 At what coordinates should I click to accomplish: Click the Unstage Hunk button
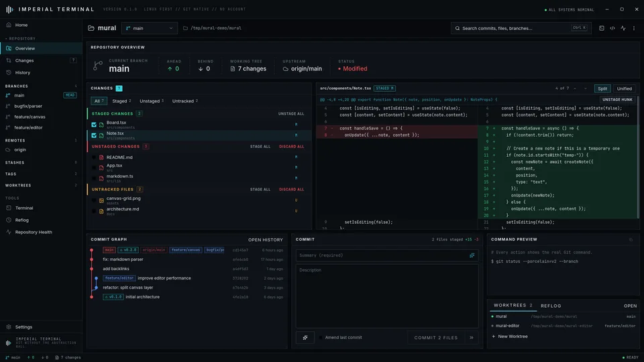[x=617, y=100]
